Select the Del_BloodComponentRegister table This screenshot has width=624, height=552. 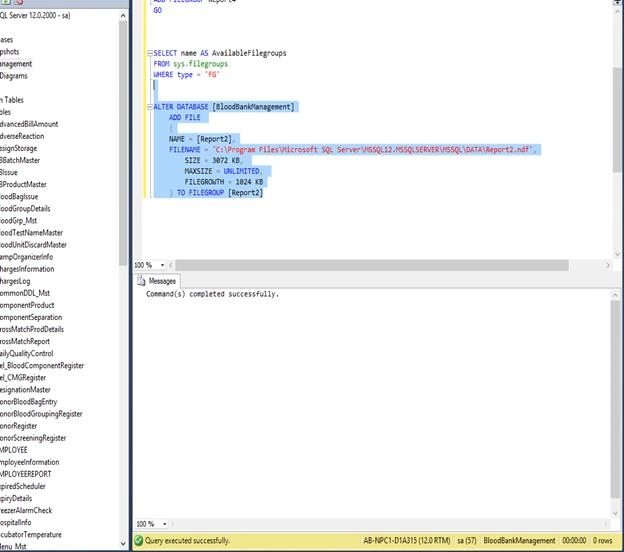click(42, 365)
